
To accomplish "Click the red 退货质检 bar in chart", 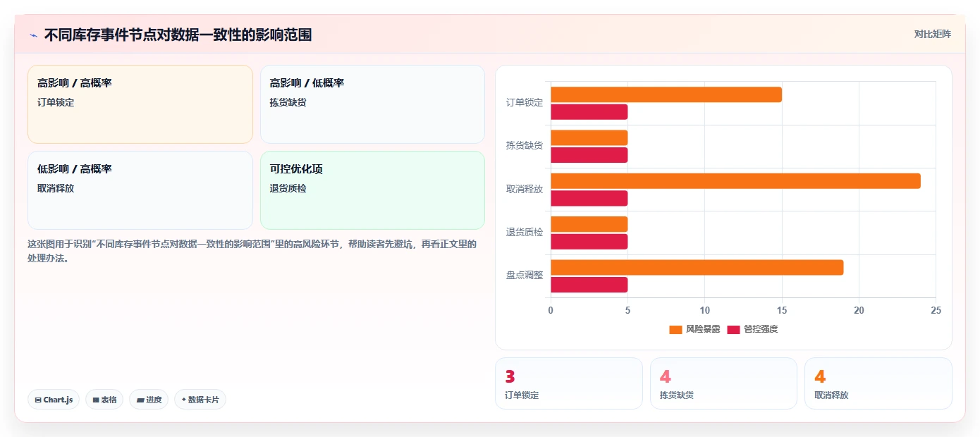I will (x=589, y=242).
